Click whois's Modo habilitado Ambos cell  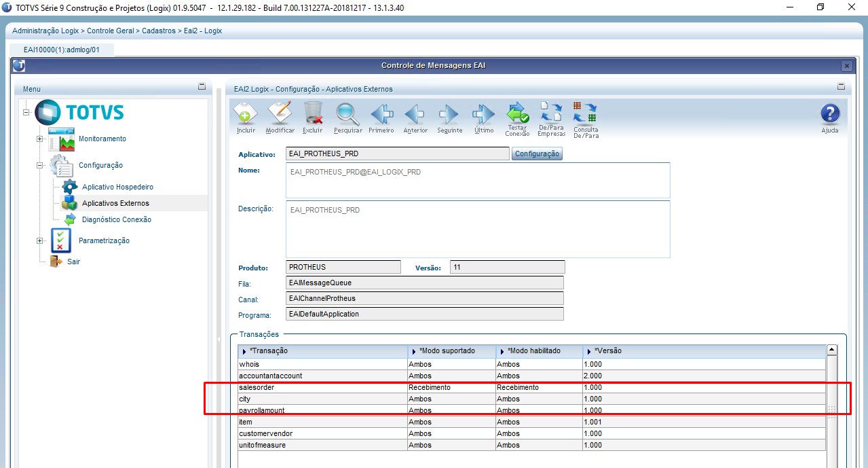(540, 364)
